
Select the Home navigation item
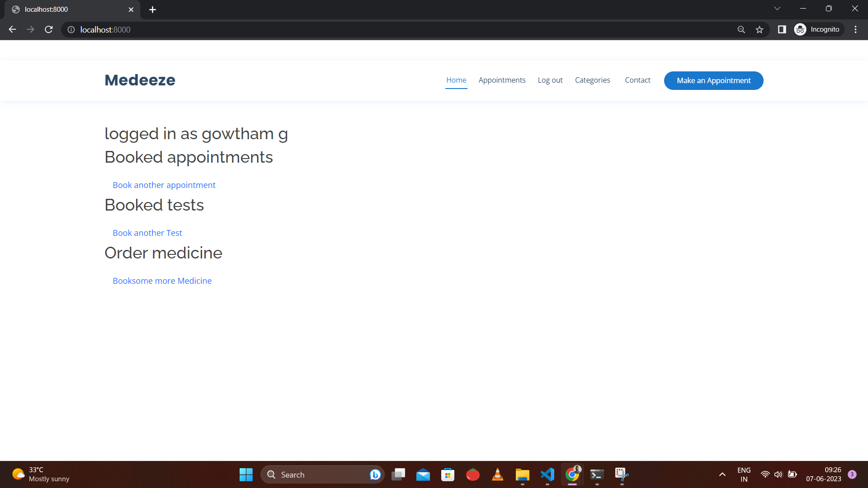pos(456,80)
